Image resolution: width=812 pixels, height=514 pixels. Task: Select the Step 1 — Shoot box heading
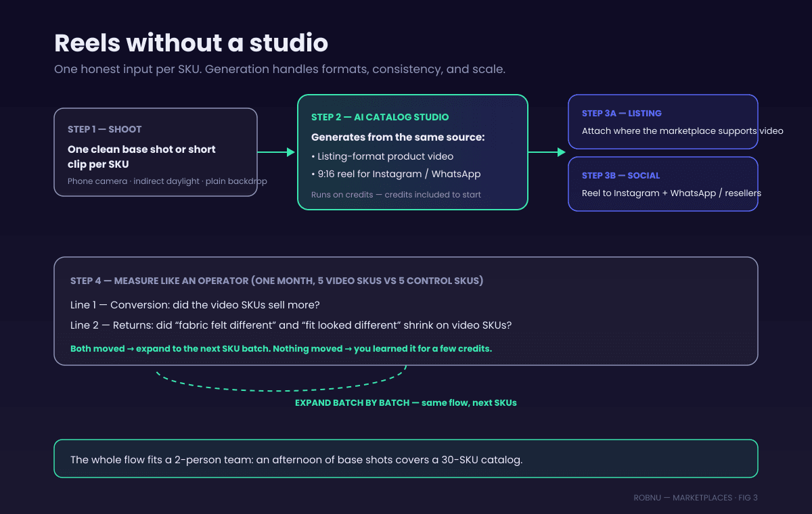[x=105, y=129]
